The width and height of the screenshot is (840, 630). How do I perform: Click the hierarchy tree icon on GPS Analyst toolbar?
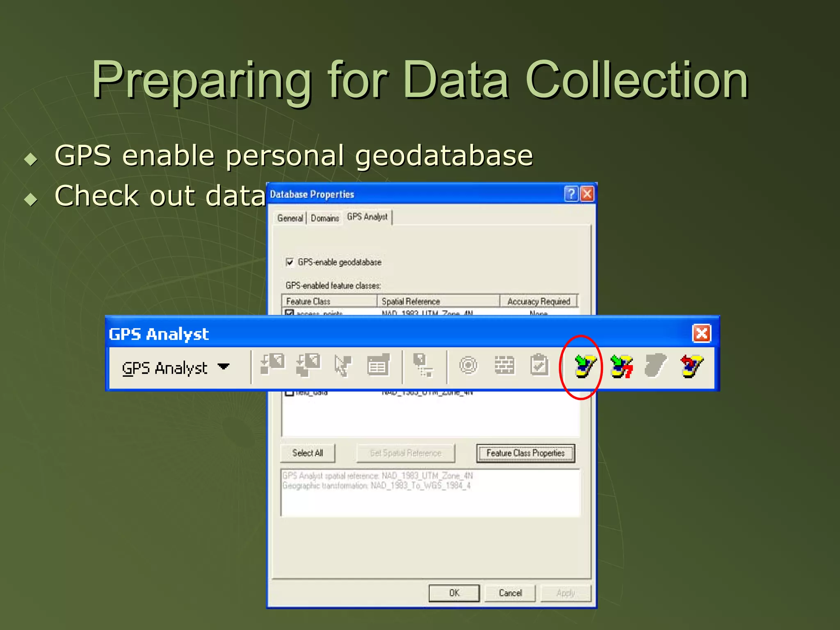[x=423, y=365]
